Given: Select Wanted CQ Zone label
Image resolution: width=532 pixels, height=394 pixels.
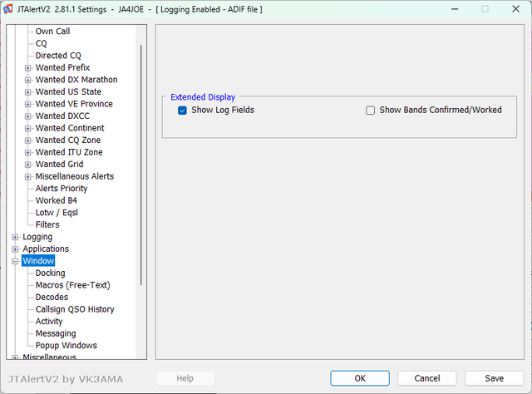Looking at the screenshot, I should 68,140.
